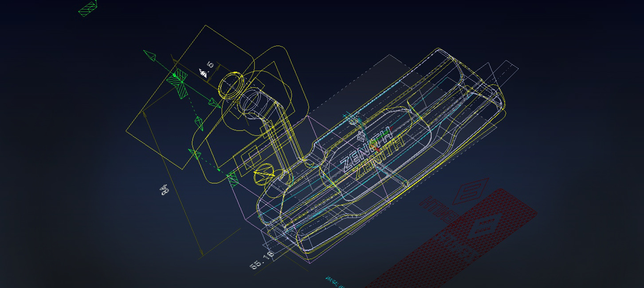Select the green arrowhead on the dashed green line
644x288 pixels.
coord(198,123)
